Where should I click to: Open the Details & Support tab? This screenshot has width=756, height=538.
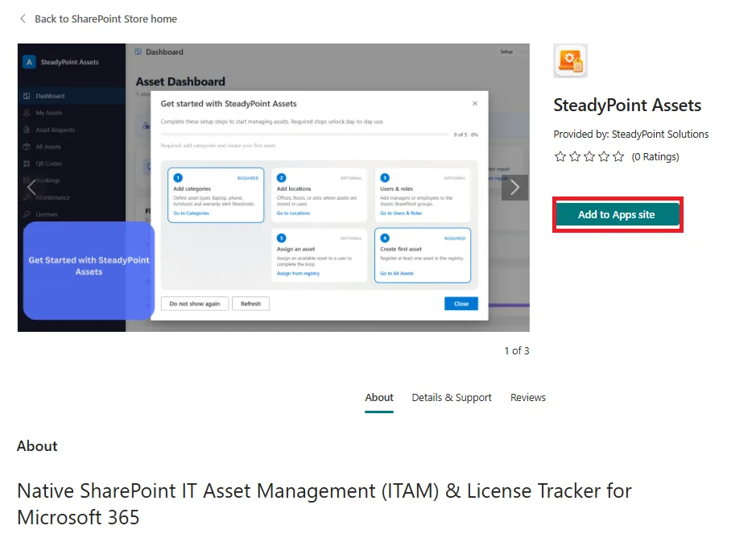click(452, 398)
